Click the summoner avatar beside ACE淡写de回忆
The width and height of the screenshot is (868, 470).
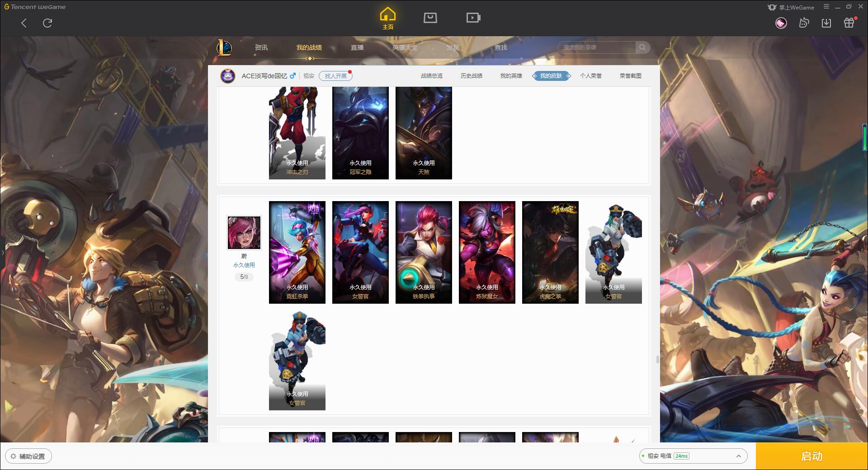click(228, 76)
